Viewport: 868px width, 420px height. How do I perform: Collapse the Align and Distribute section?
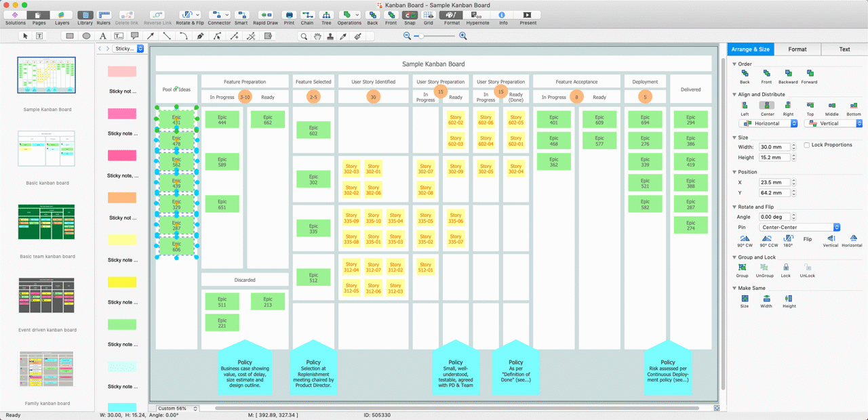pos(734,94)
